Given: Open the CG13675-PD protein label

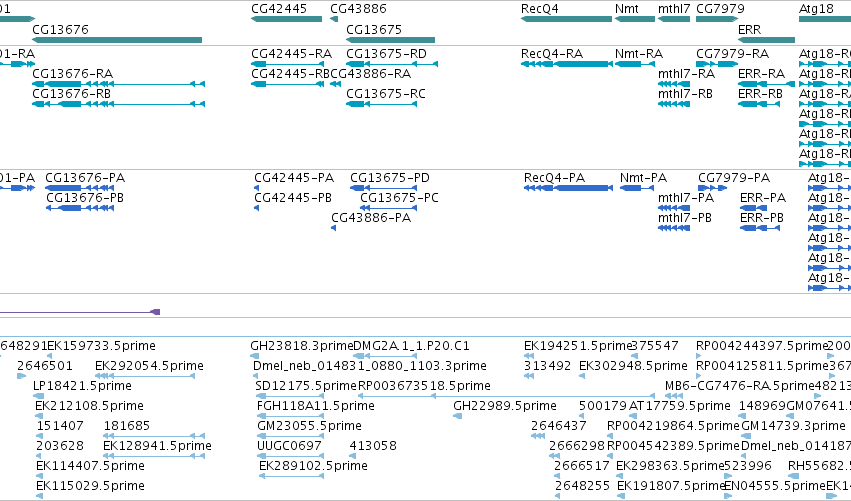Looking at the screenshot, I should click(390, 178).
